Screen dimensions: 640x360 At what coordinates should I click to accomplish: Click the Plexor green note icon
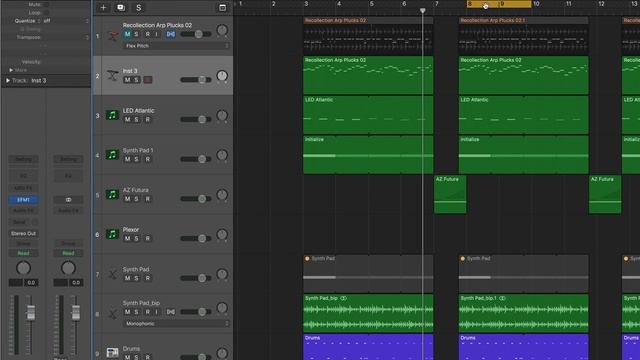[112, 234]
